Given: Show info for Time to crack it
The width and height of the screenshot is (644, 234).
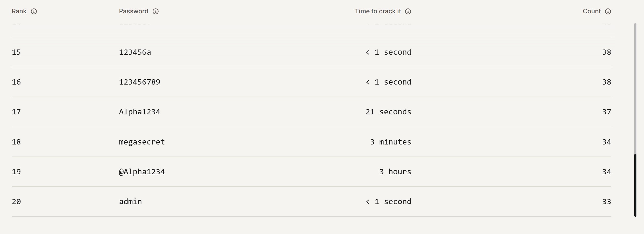Looking at the screenshot, I should point(408,11).
